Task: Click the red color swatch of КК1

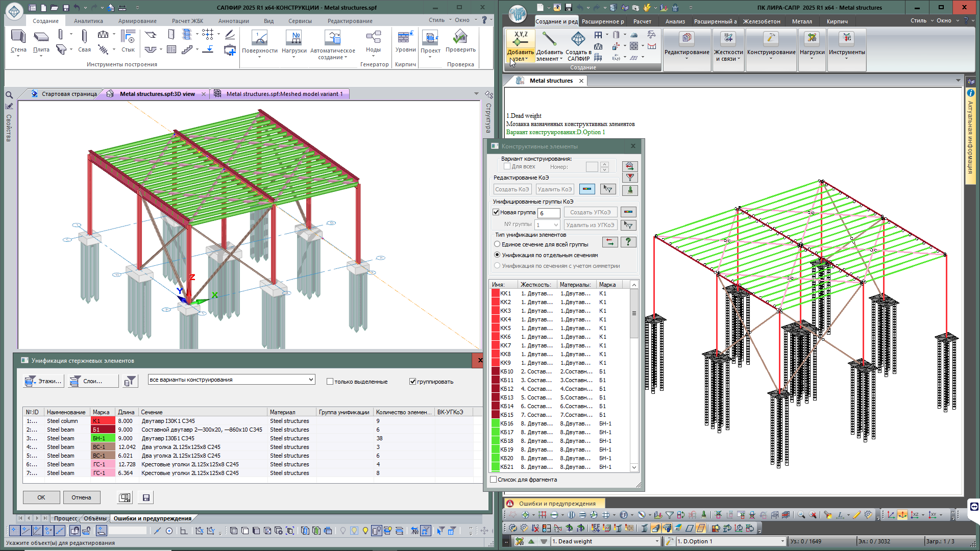Action: [495, 293]
